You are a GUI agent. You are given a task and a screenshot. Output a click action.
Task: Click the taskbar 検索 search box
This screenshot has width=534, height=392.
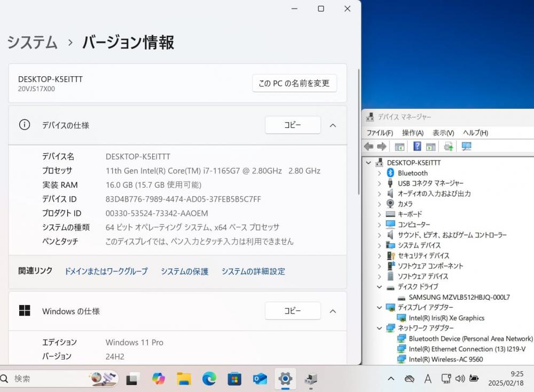click(59, 378)
